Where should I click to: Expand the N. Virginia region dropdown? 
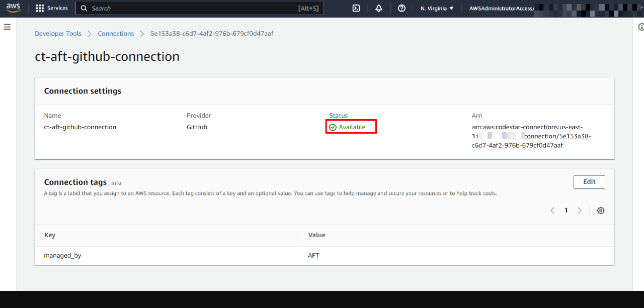(x=437, y=8)
